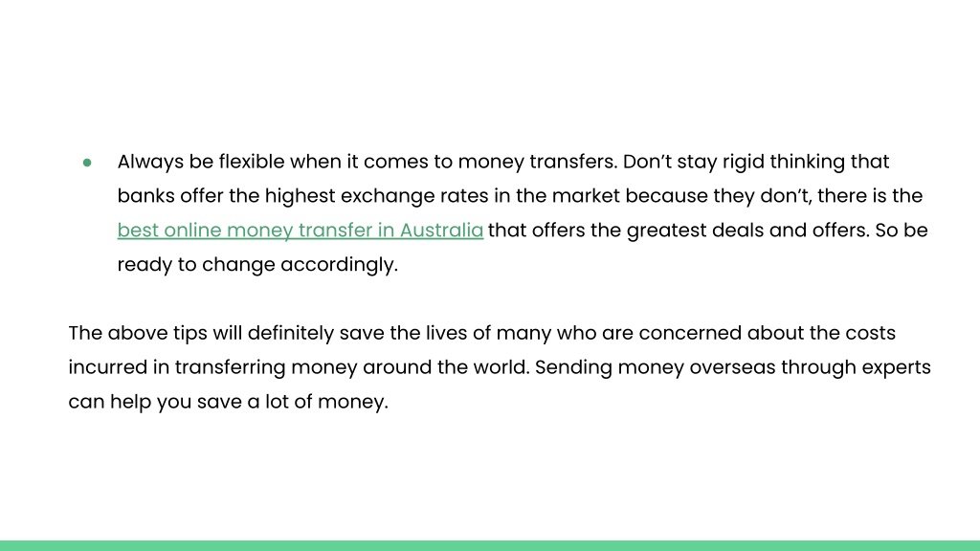Click the phrase "money transfers." in the first line
980x551 pixels.
[x=538, y=162]
